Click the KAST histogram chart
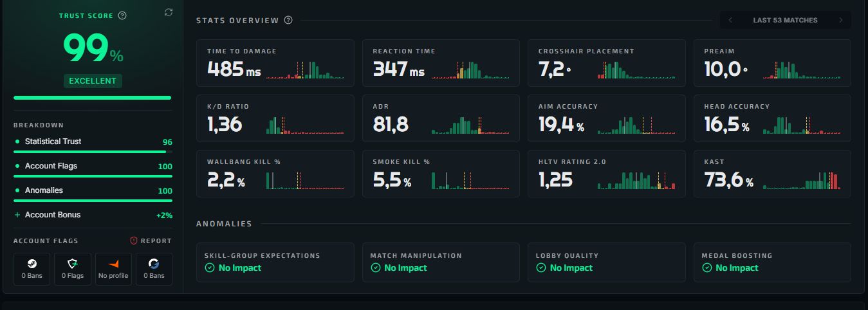This screenshot has height=310, width=868. tap(802, 180)
